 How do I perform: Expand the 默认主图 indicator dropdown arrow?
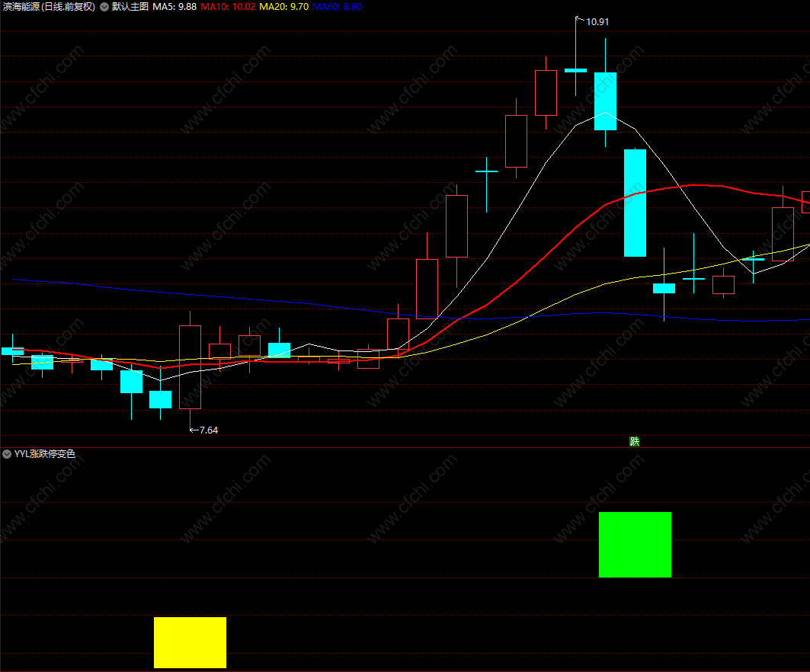(104, 7)
